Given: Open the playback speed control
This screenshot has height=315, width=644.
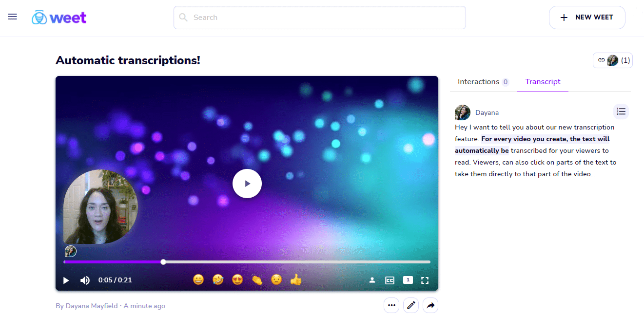Looking at the screenshot, I should point(408,280).
